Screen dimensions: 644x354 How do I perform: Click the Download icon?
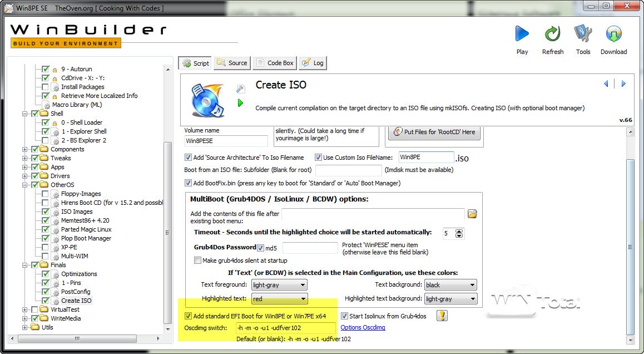tap(613, 34)
